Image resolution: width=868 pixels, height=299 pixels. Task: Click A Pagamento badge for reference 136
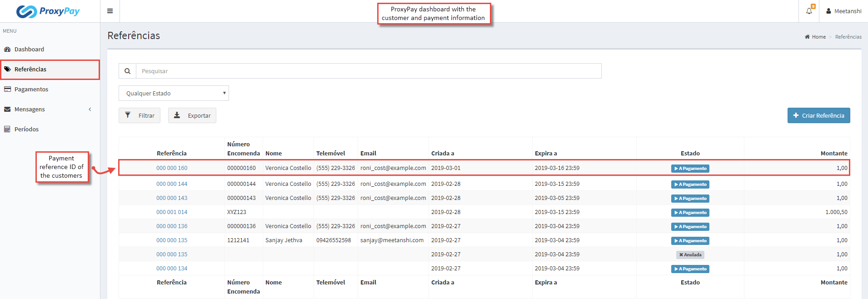click(690, 227)
